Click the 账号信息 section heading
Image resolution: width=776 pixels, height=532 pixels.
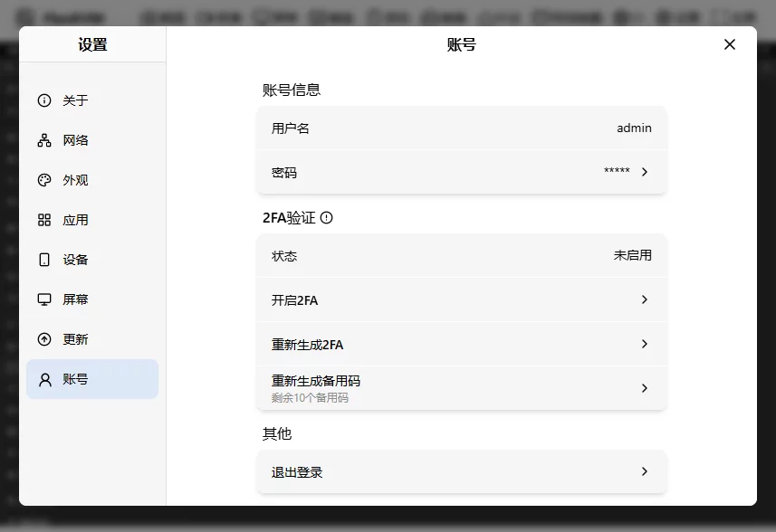click(292, 90)
